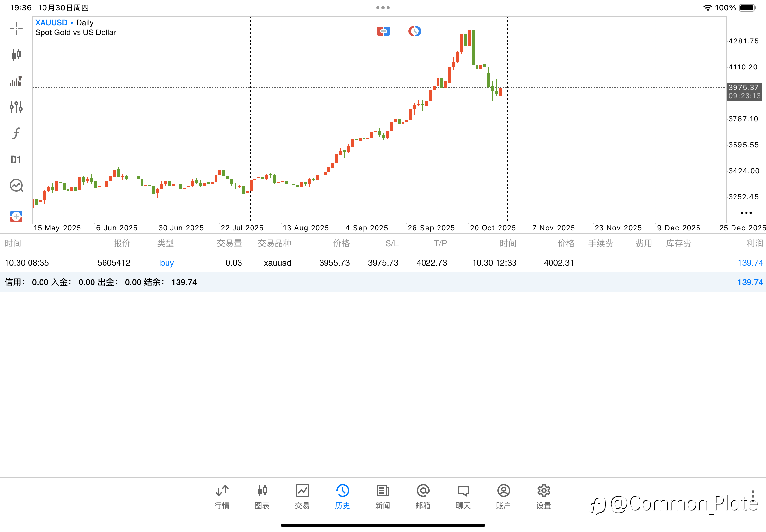The width and height of the screenshot is (766, 532).
Task: Tap the red-blue plus trade icon
Action: coord(16,216)
